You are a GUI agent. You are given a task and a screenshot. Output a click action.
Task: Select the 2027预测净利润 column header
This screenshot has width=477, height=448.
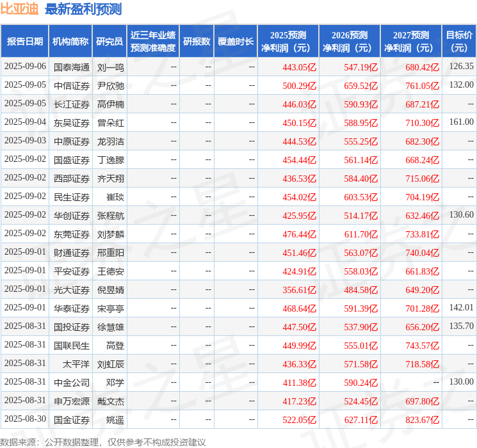pos(411,42)
